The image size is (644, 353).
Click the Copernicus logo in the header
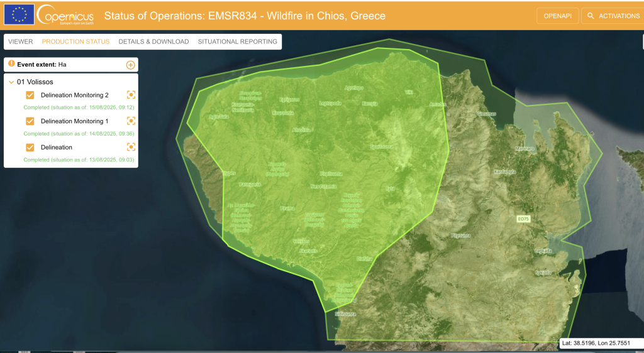pyautogui.click(x=65, y=14)
